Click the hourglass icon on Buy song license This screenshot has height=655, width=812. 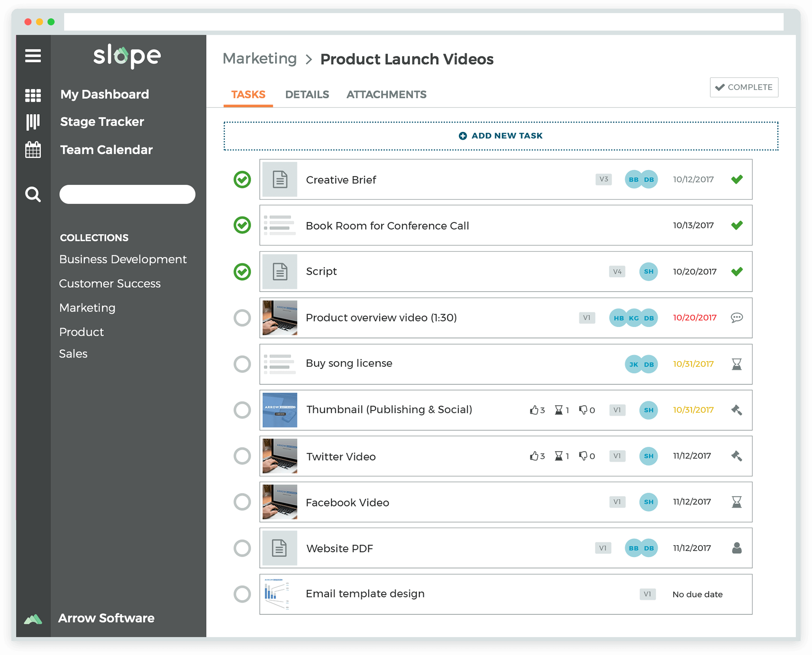pos(737,364)
